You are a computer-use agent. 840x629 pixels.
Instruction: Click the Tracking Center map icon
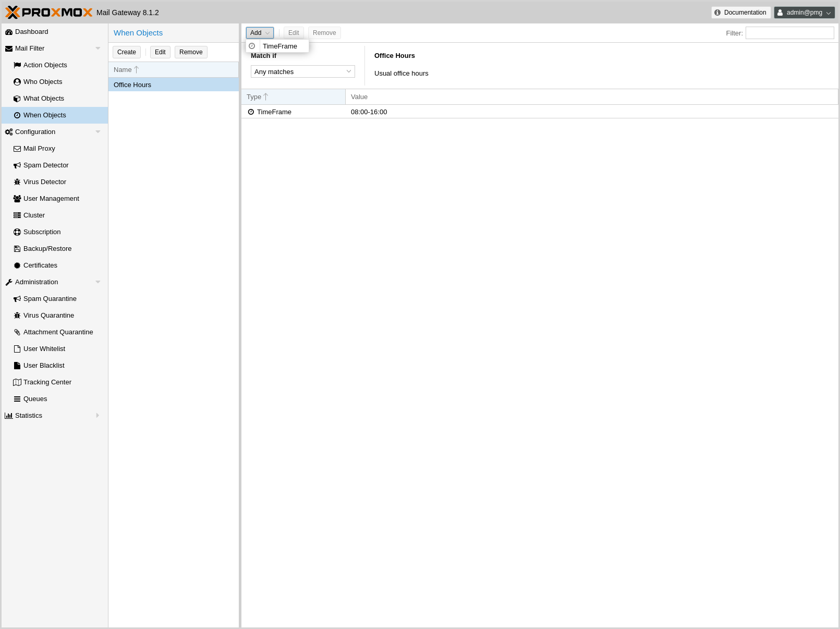(x=17, y=382)
